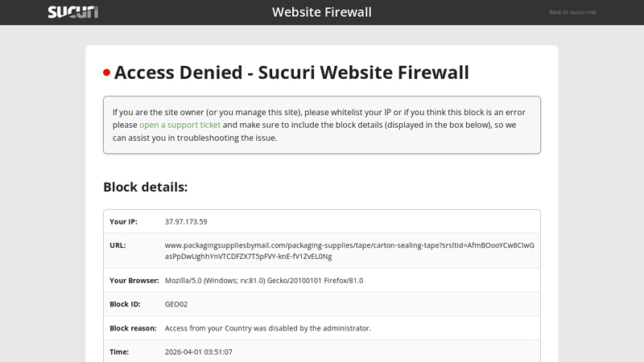Click the Your Browser label
Viewport: 644px width, 362px height.
(x=134, y=280)
